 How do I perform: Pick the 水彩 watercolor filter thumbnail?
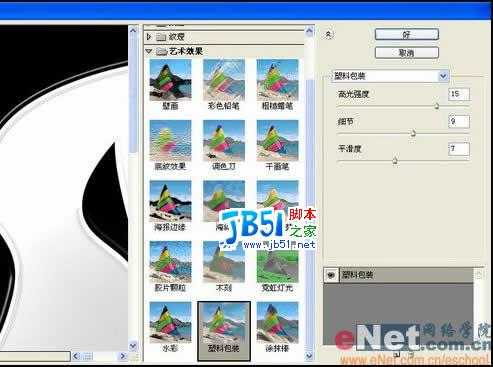click(x=170, y=323)
